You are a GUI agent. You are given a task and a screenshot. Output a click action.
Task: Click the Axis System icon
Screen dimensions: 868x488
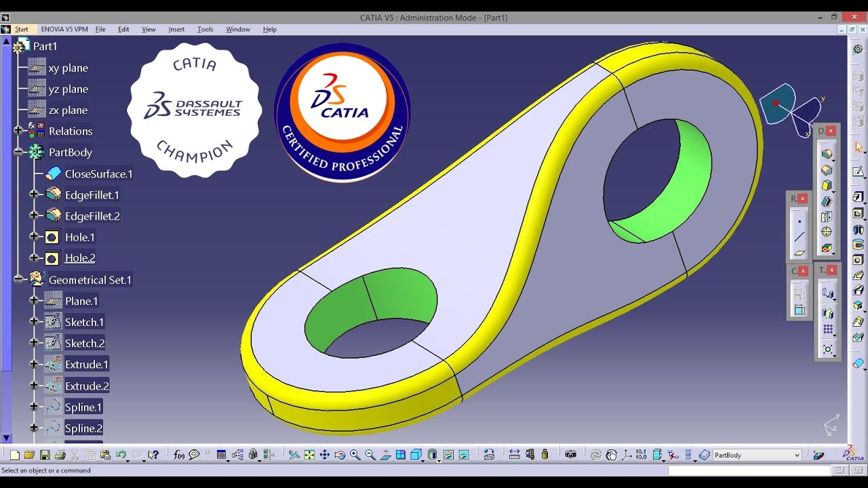627,455
